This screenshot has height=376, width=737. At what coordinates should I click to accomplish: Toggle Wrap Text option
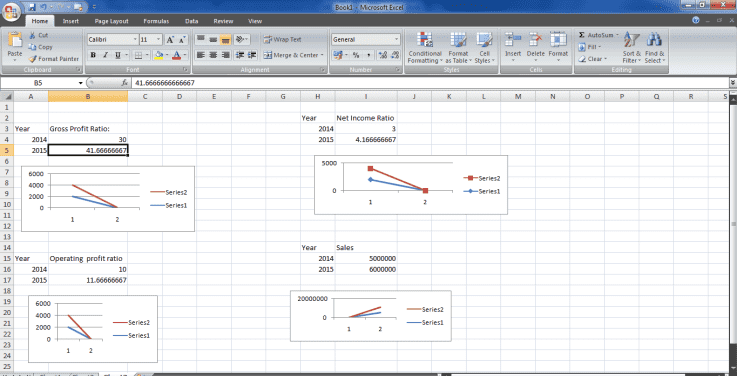click(x=282, y=39)
